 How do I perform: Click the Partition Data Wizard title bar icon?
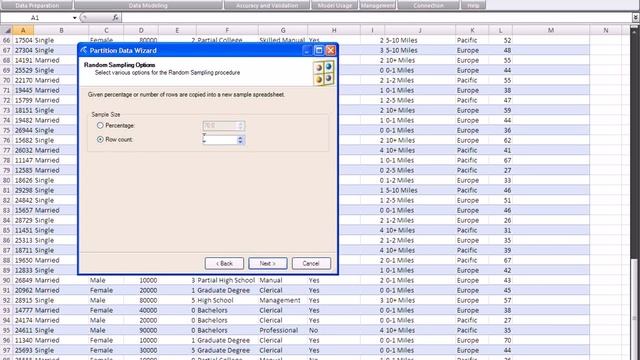(84, 50)
